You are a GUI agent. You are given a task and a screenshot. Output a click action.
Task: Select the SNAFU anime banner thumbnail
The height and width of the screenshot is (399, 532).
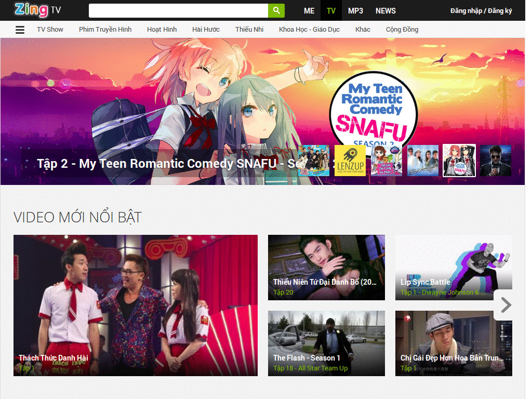[x=459, y=161]
